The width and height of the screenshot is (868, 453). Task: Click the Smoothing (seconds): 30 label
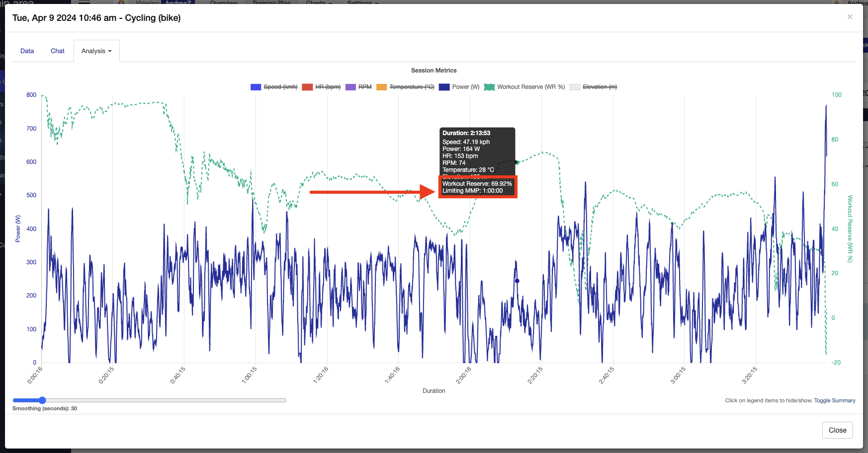(x=45, y=408)
